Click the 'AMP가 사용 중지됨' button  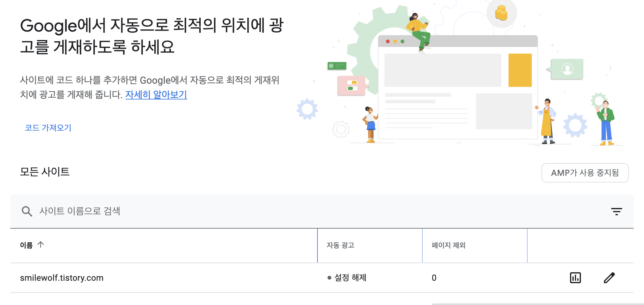tap(585, 173)
